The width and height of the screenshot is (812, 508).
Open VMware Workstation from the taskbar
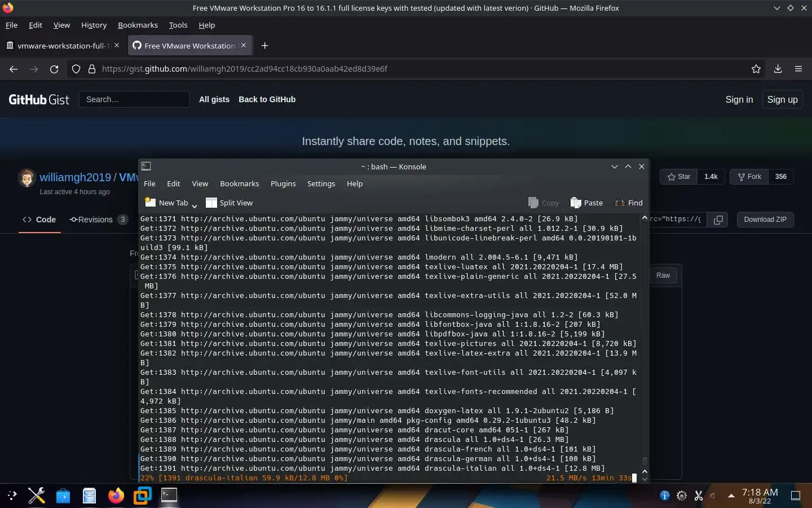pyautogui.click(x=142, y=496)
